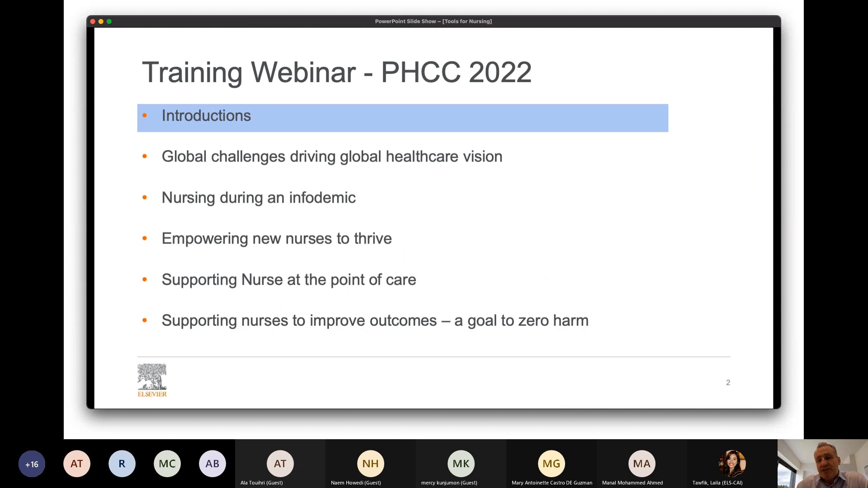
Task: Click the label 'Mary Antoinette Castro DE Guzman'
Action: pos(552,483)
